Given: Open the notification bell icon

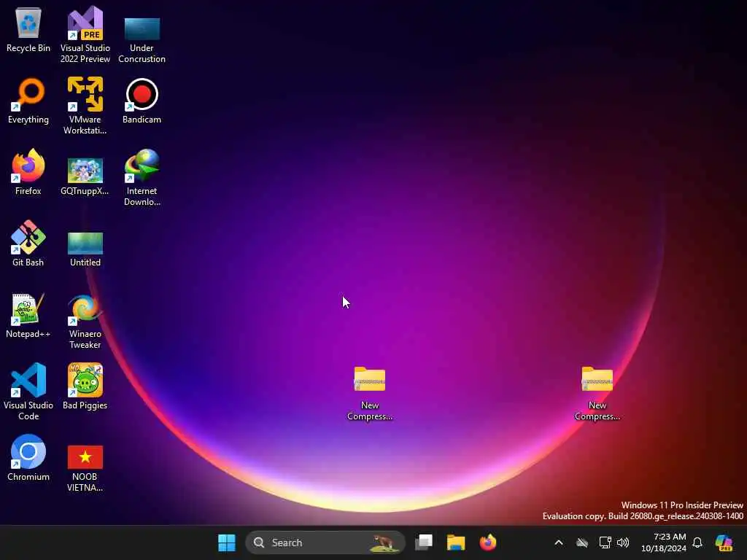Looking at the screenshot, I should click(x=697, y=542).
